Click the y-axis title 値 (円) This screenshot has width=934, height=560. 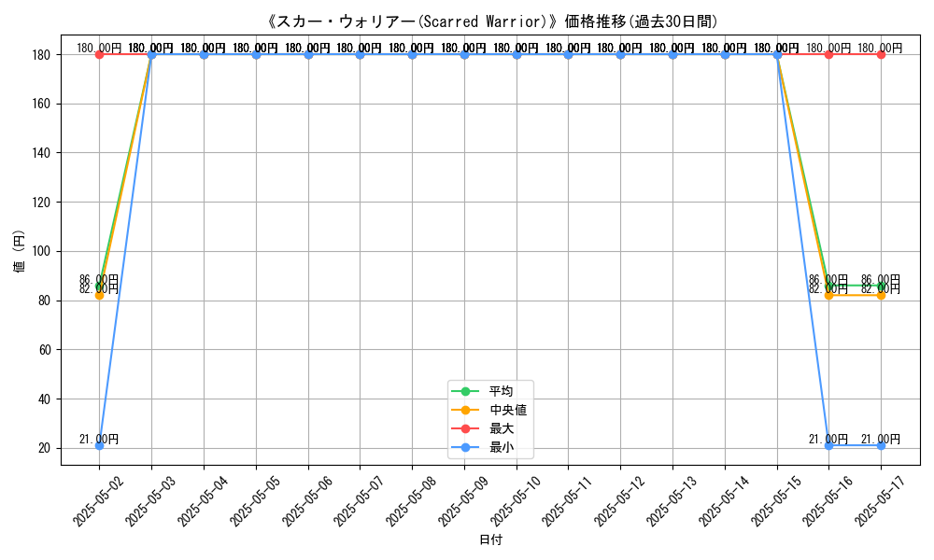(x=20, y=250)
